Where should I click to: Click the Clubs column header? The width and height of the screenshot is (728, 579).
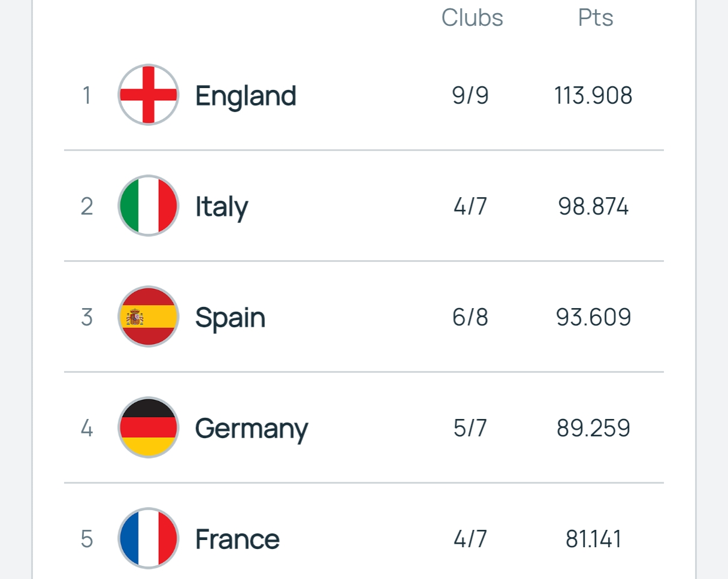point(472,18)
